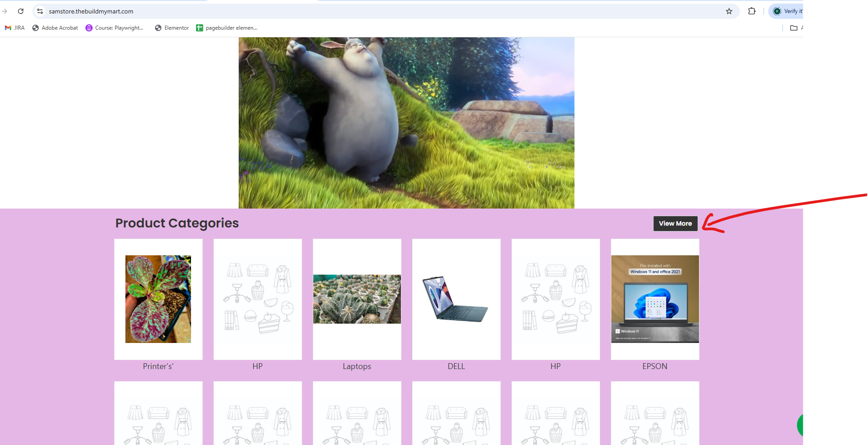Open the Course: Playwright bookmark
The width and height of the screenshot is (868, 445).
coord(115,28)
